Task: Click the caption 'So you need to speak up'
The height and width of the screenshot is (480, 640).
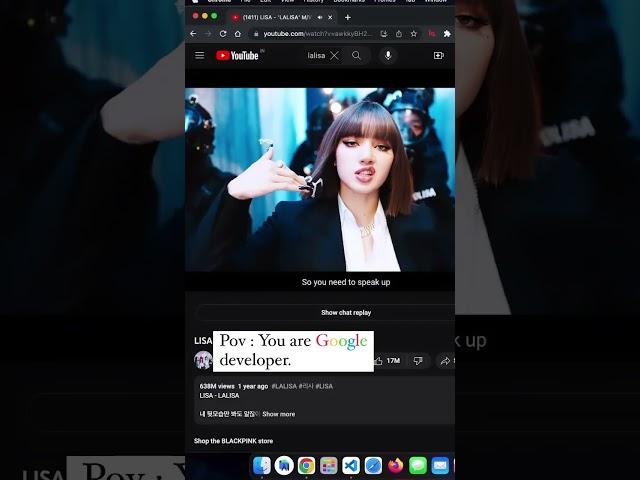Action: (346, 282)
